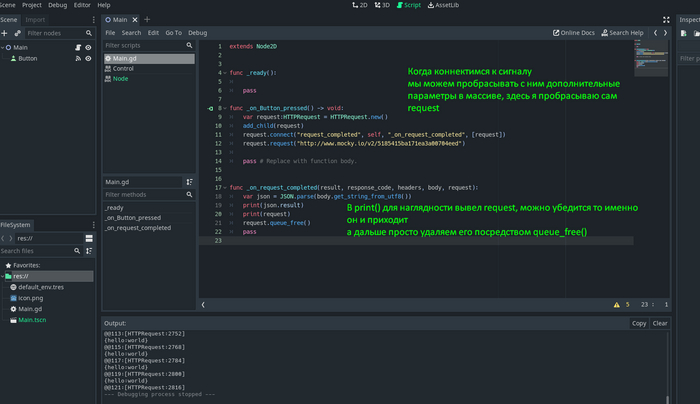Viewport: 700px width, 404px height.
Task: Open script attached to Main node
Action: (x=76, y=47)
